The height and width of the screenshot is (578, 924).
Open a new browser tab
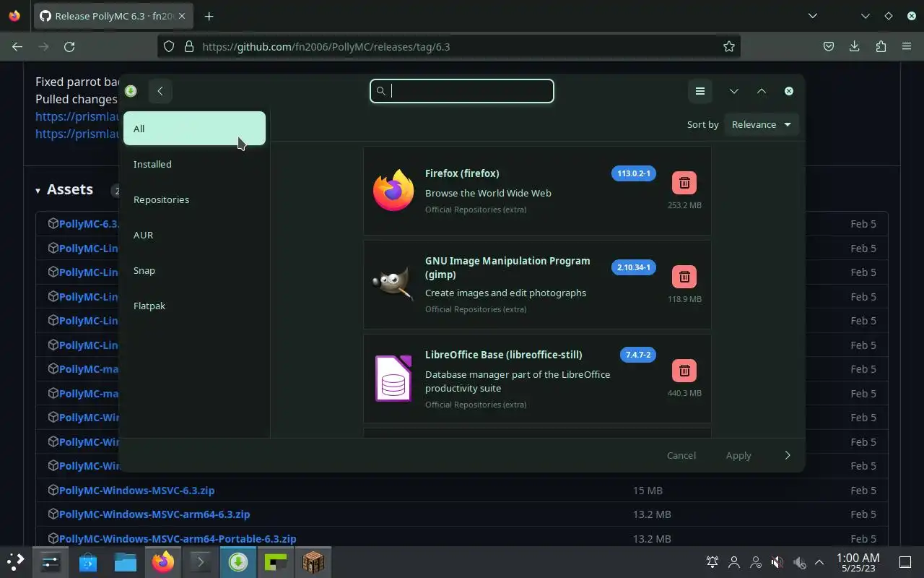tap(209, 16)
